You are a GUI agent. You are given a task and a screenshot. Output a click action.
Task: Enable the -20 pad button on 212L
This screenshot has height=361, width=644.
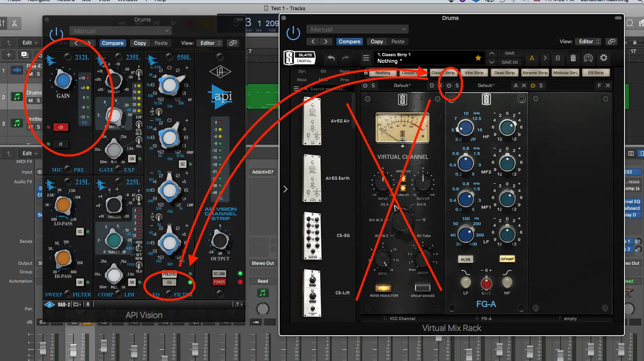coord(60,127)
